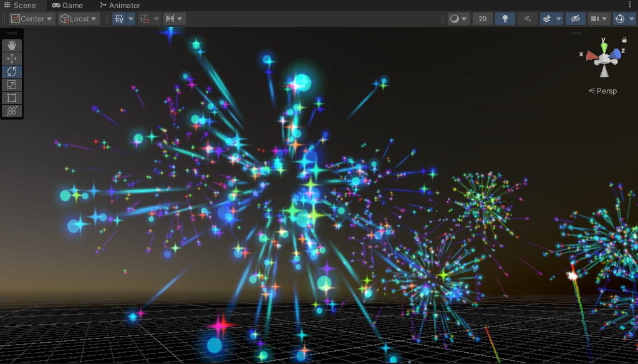Image resolution: width=638 pixels, height=364 pixels.
Task: Click the center cube of the orientation gizmo
Action: (605, 59)
